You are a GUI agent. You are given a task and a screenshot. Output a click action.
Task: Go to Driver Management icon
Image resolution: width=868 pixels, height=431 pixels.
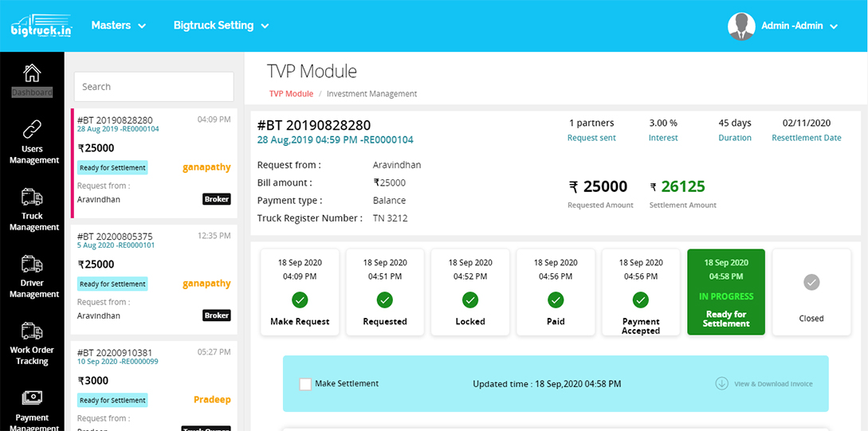(33, 264)
